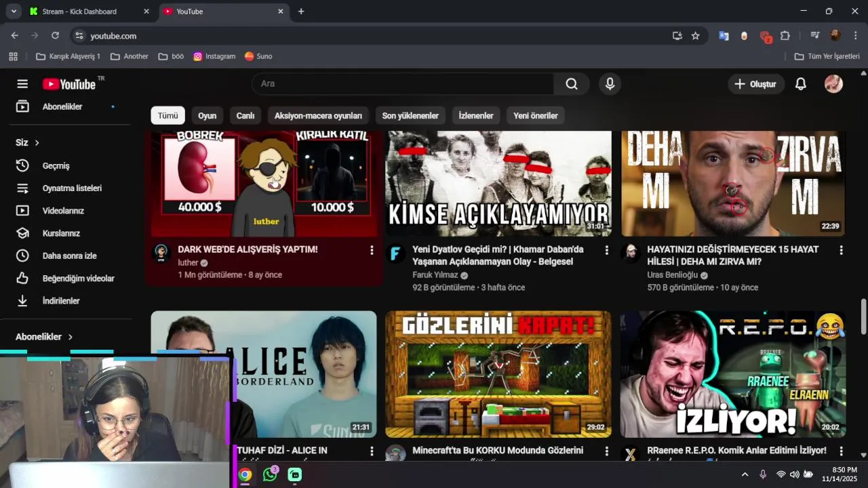Open Another bookmark folder
Viewport: 868px width, 488px height.
129,56
